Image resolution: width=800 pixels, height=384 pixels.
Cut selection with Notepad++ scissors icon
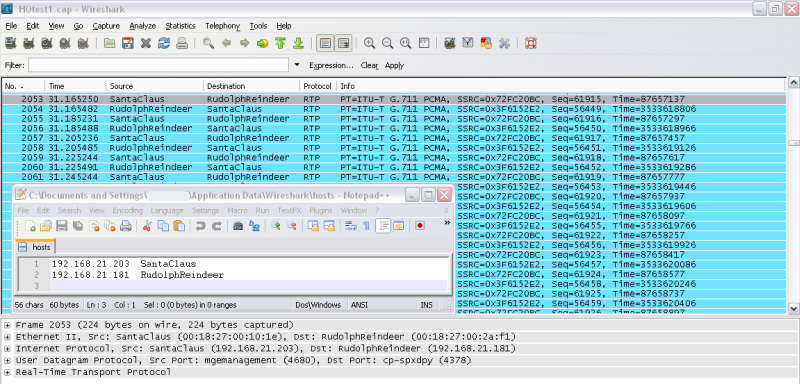point(147,225)
